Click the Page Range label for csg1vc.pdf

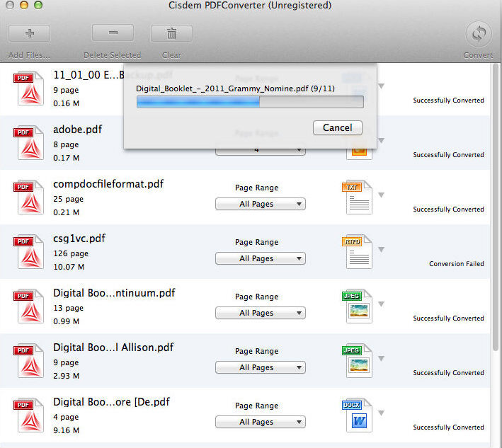coord(257,243)
